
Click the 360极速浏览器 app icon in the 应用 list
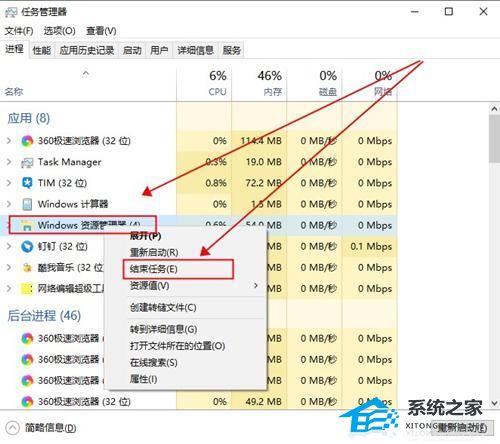click(x=27, y=141)
